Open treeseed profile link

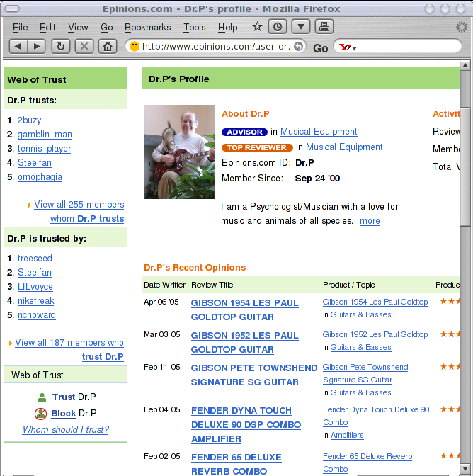[35, 259]
